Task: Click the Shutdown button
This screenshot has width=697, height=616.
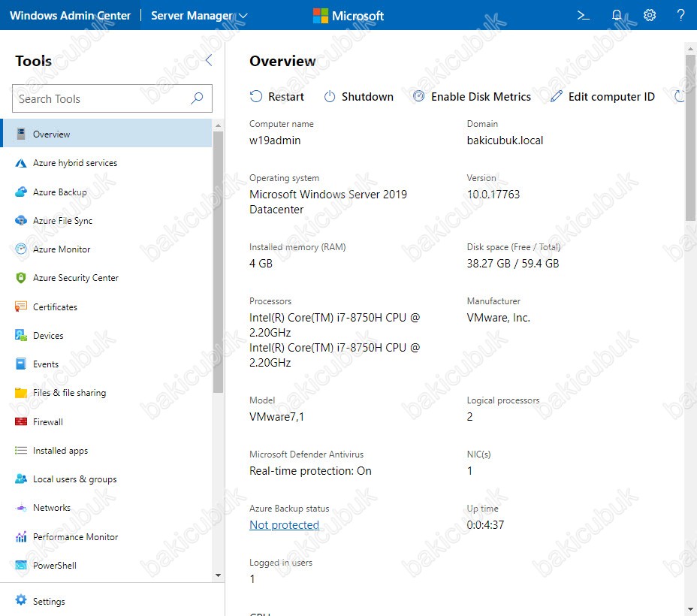Action: [359, 96]
